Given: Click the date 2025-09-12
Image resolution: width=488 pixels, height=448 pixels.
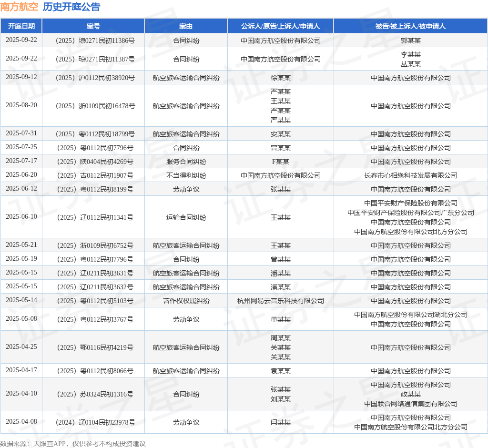Looking at the screenshot, I should click(x=21, y=77).
